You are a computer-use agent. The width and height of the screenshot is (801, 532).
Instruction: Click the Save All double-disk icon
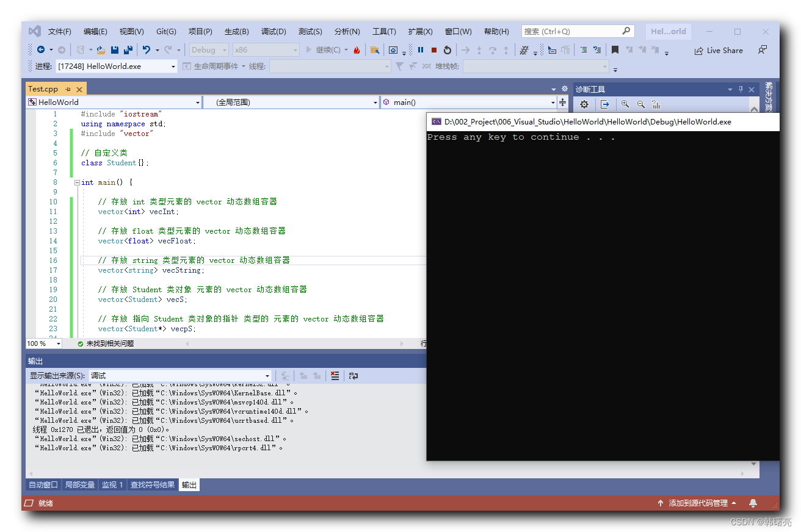click(x=128, y=50)
